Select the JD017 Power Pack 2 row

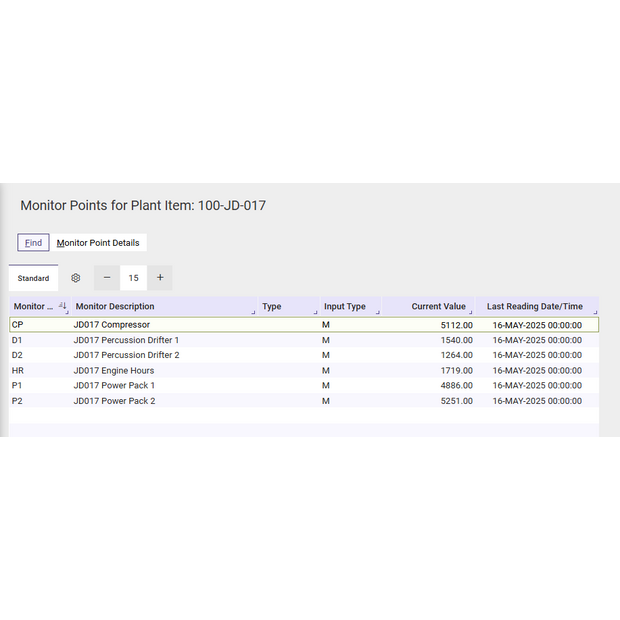(114, 401)
